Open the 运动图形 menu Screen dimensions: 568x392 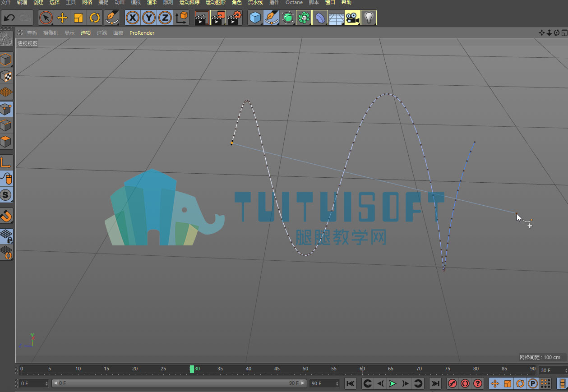tap(216, 2)
